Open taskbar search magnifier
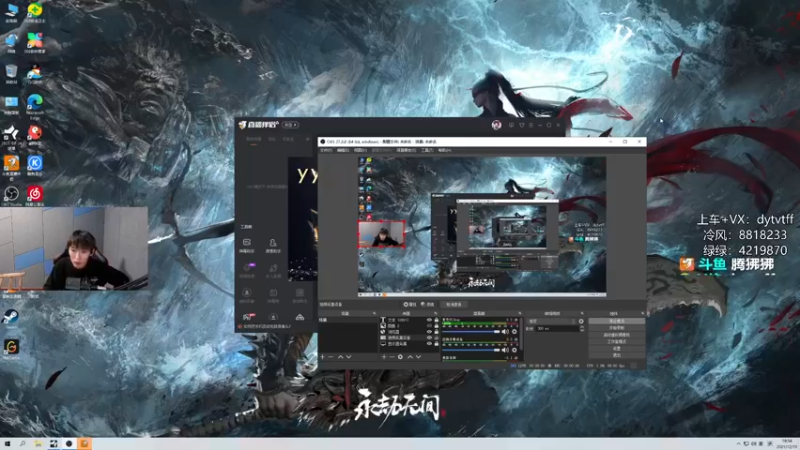800x450 pixels. 22,444
